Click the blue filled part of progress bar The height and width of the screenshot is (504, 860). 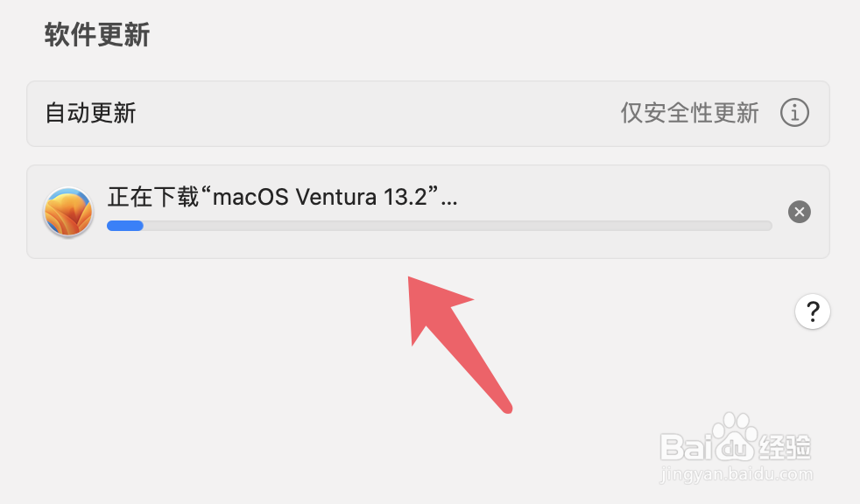point(125,226)
